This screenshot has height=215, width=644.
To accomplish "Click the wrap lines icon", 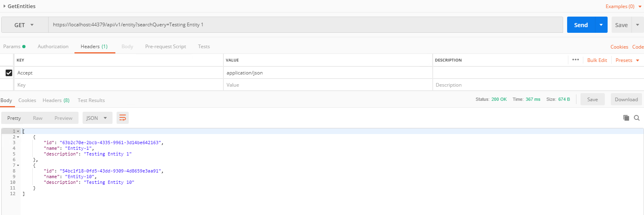I will [x=123, y=118].
